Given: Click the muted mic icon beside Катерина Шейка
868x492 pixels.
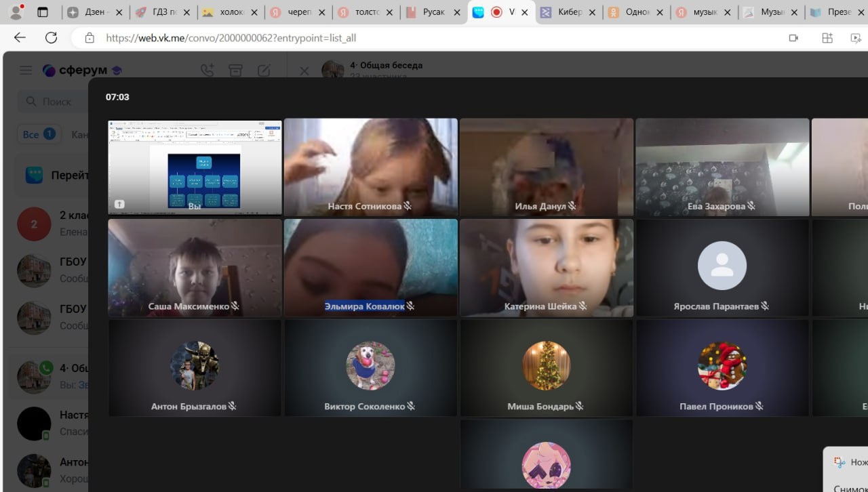Looking at the screenshot, I should coord(583,306).
